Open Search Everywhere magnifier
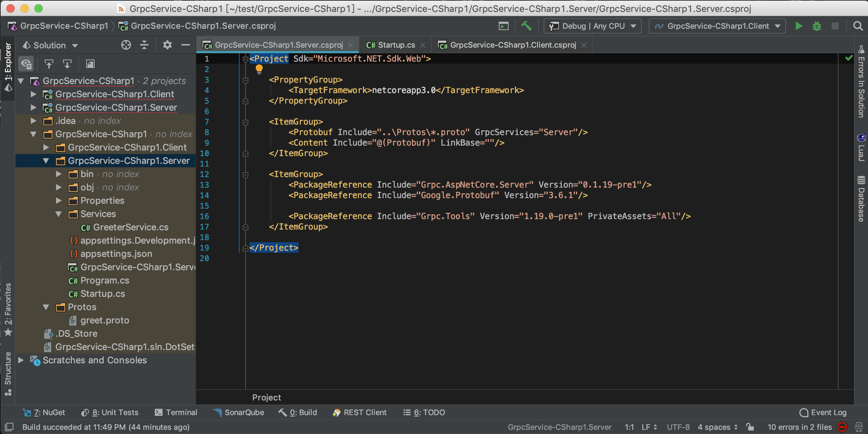 coord(858,26)
